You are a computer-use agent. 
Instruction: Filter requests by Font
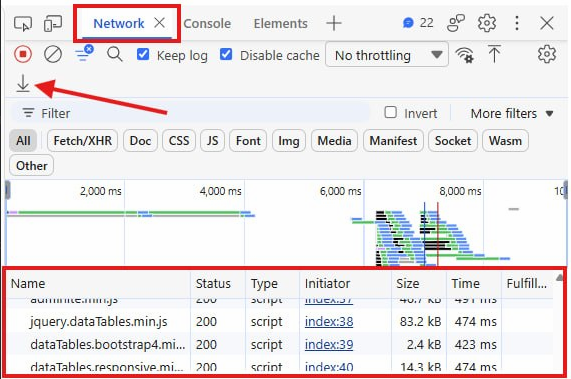pyautogui.click(x=248, y=141)
